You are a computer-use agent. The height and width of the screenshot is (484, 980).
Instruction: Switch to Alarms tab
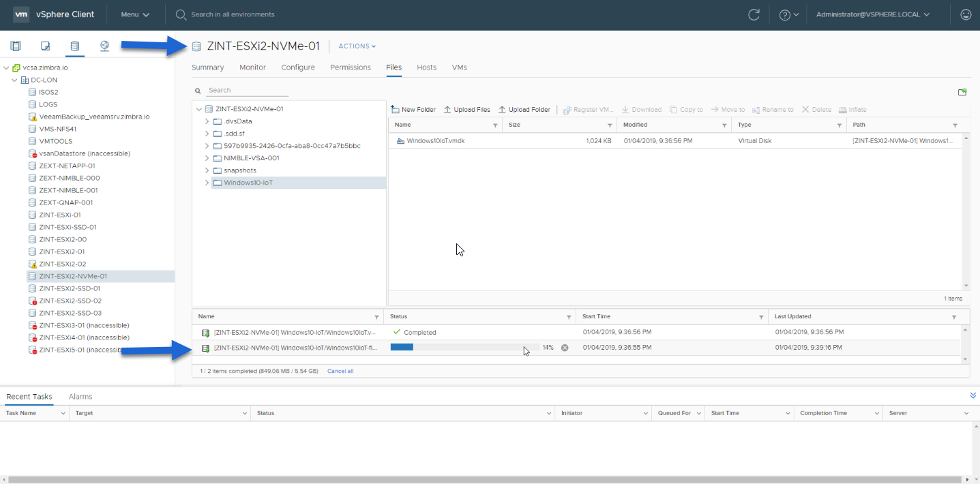pos(80,397)
